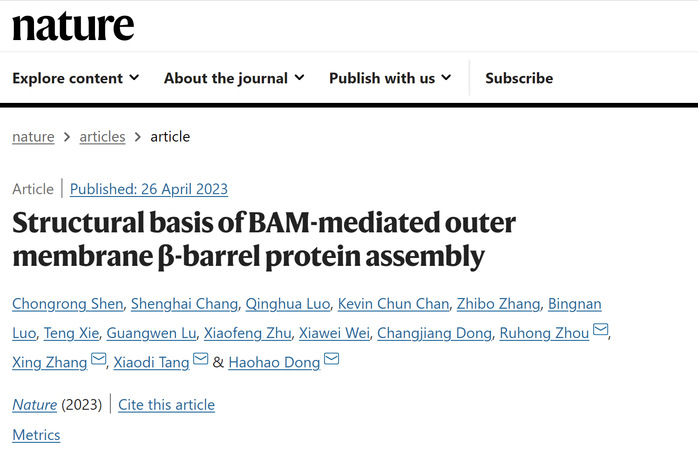Open the articles breadcrumb link
Screen dimensions: 698x454
point(102,137)
